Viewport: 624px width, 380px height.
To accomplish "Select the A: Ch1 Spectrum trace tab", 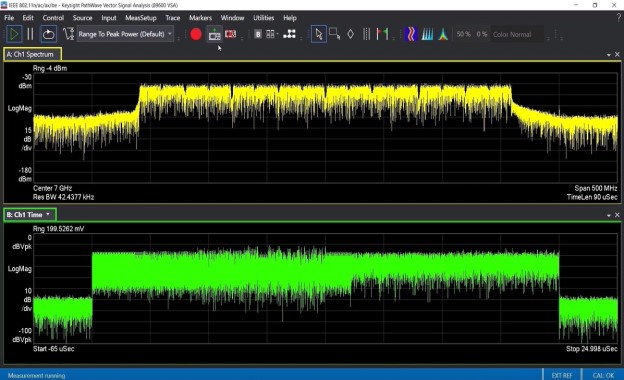I will coord(33,54).
